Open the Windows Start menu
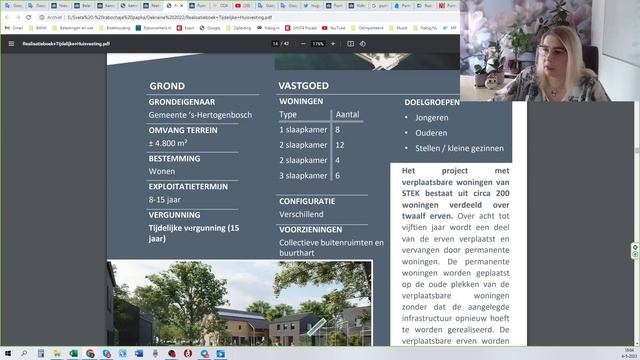The height and width of the screenshot is (360, 640). 7,353
